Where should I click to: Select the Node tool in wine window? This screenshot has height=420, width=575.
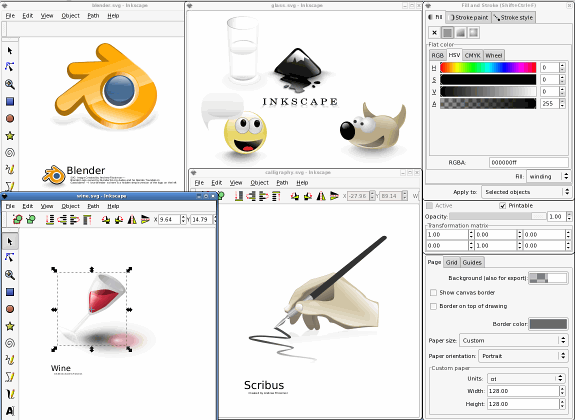[x=10, y=258]
